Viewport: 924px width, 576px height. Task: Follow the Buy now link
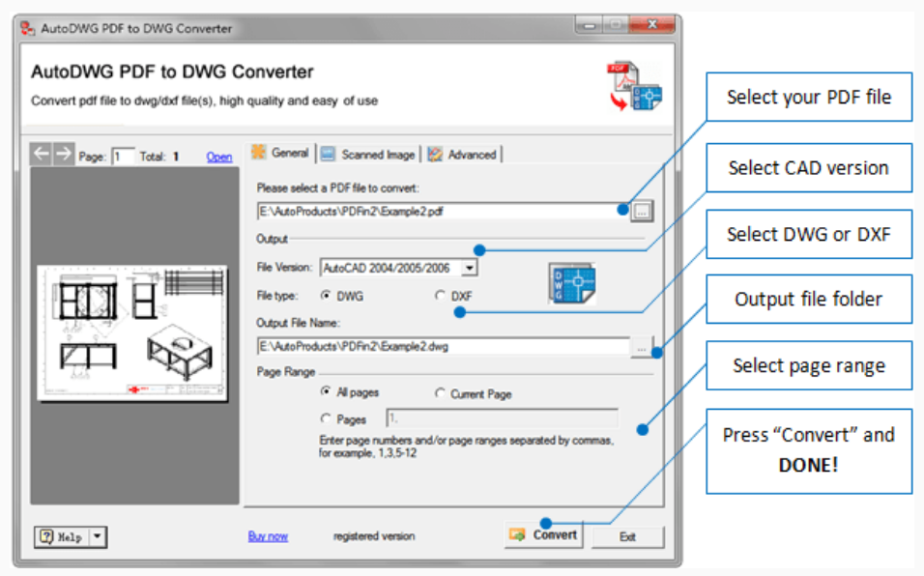pyautogui.click(x=268, y=536)
